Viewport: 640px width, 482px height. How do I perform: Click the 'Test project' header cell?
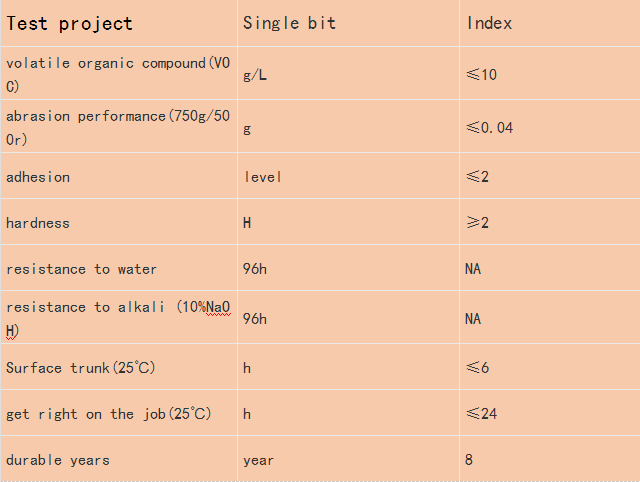click(x=119, y=23)
